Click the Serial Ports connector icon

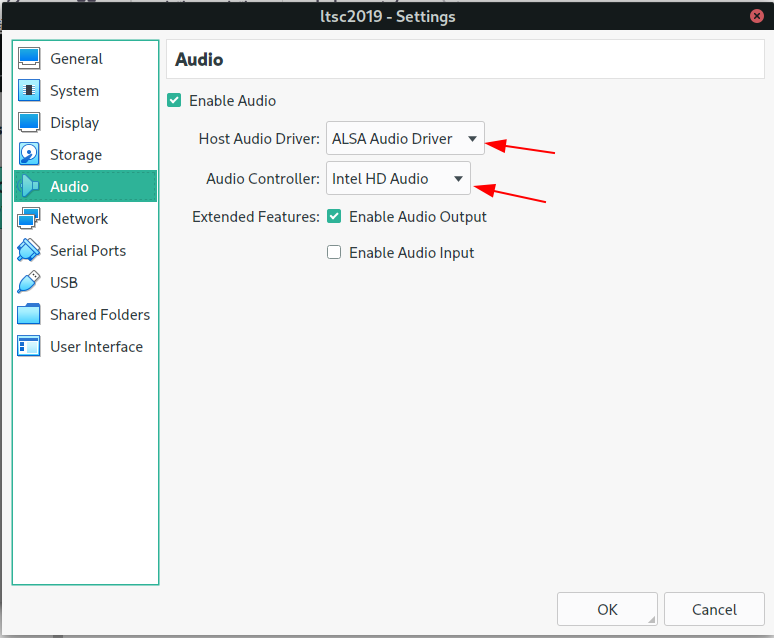[x=29, y=250]
